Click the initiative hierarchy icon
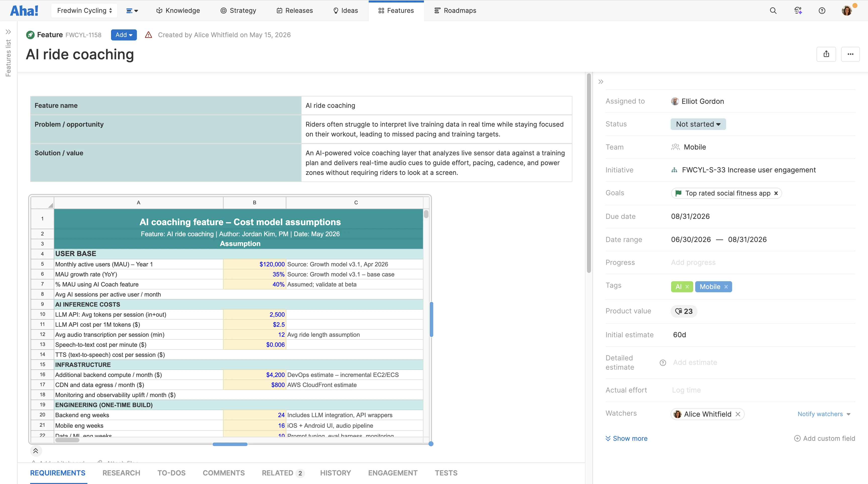The image size is (868, 484). 674,170
